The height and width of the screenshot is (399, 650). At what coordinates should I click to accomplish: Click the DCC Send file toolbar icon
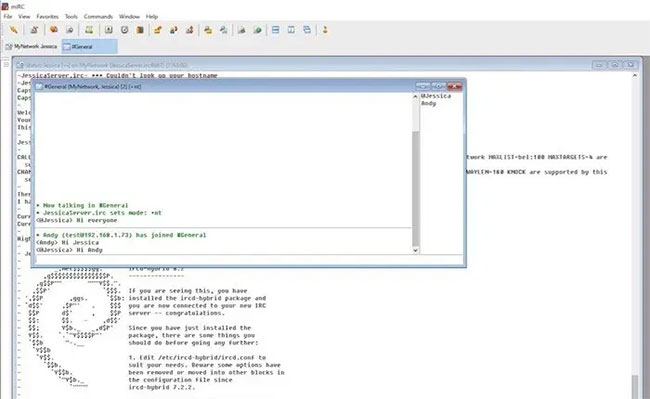click(158, 30)
